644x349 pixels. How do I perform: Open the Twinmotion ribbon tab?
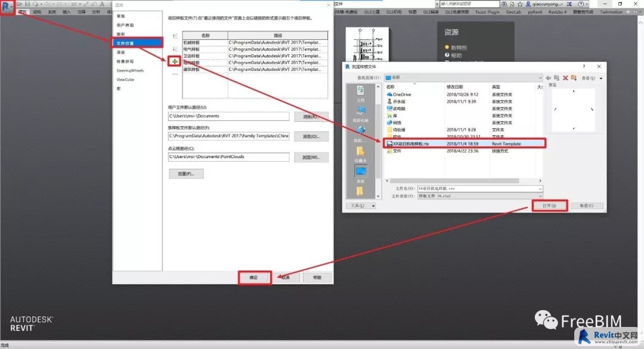611,12
